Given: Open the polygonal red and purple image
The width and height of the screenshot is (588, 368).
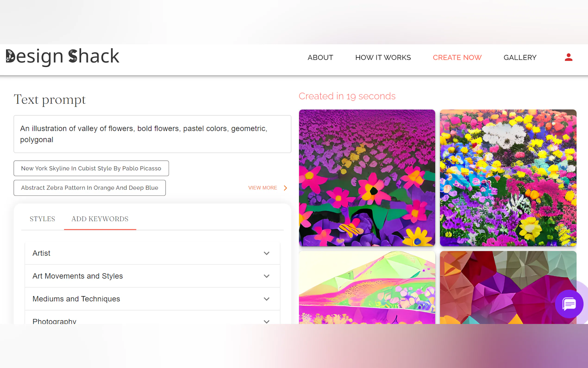Looking at the screenshot, I should 508,287.
